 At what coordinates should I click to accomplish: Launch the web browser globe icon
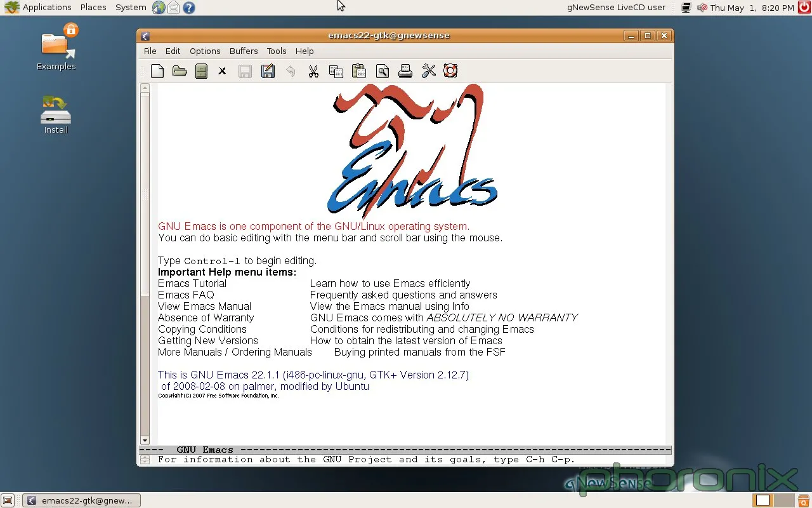(159, 8)
